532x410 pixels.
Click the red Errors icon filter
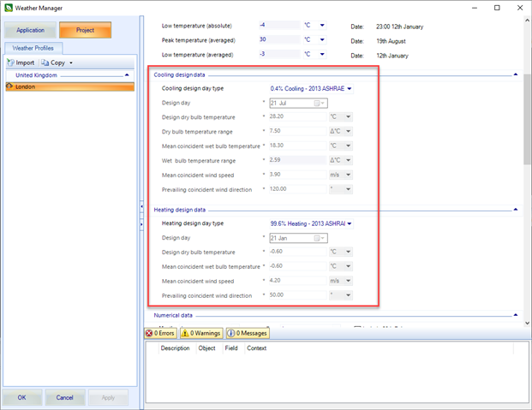coord(149,333)
